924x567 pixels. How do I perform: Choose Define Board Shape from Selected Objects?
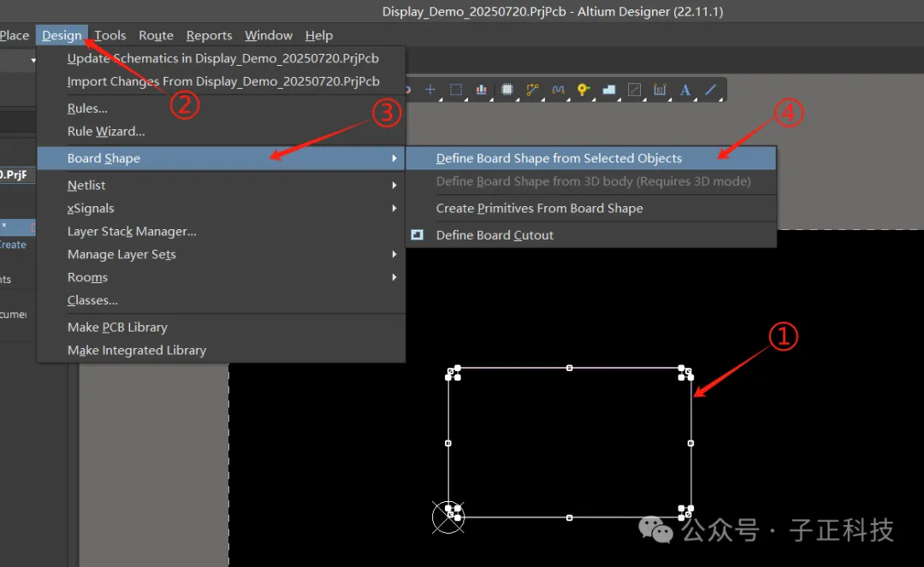(x=591, y=158)
